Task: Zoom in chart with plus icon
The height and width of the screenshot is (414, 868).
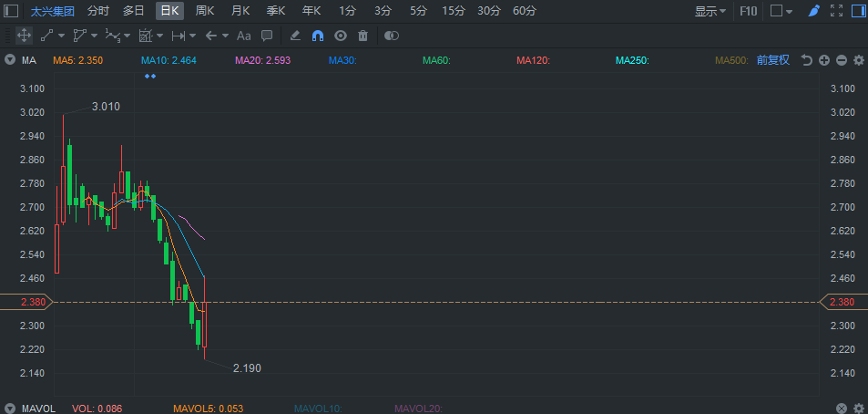Action: pos(823,60)
